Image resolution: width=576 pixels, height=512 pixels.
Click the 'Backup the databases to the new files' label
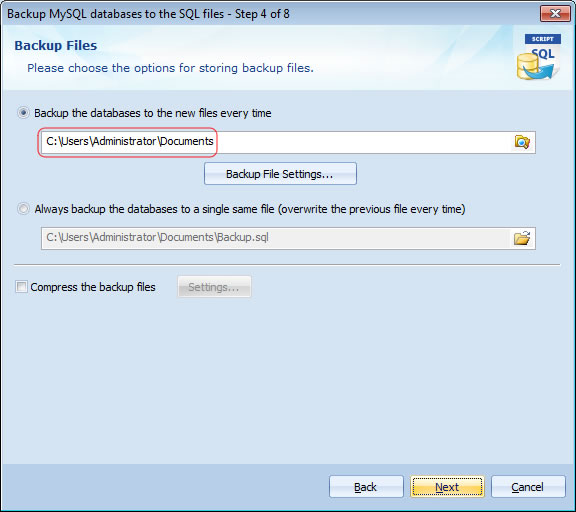152,113
